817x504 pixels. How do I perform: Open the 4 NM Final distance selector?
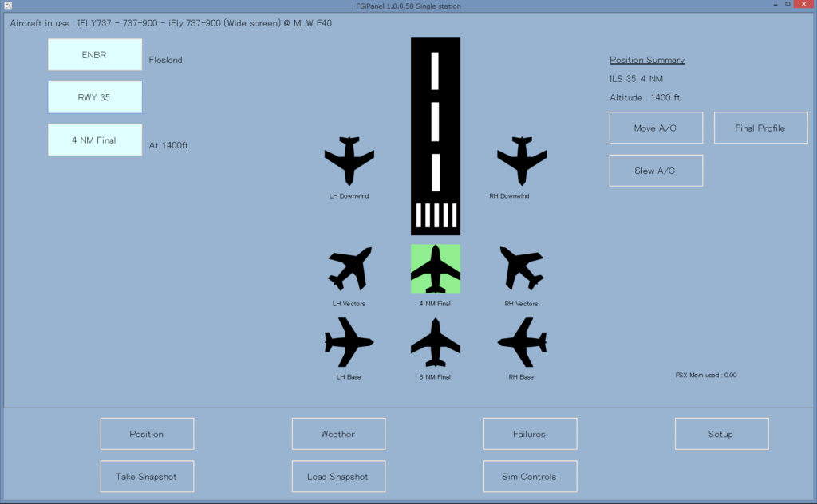pyautogui.click(x=94, y=140)
